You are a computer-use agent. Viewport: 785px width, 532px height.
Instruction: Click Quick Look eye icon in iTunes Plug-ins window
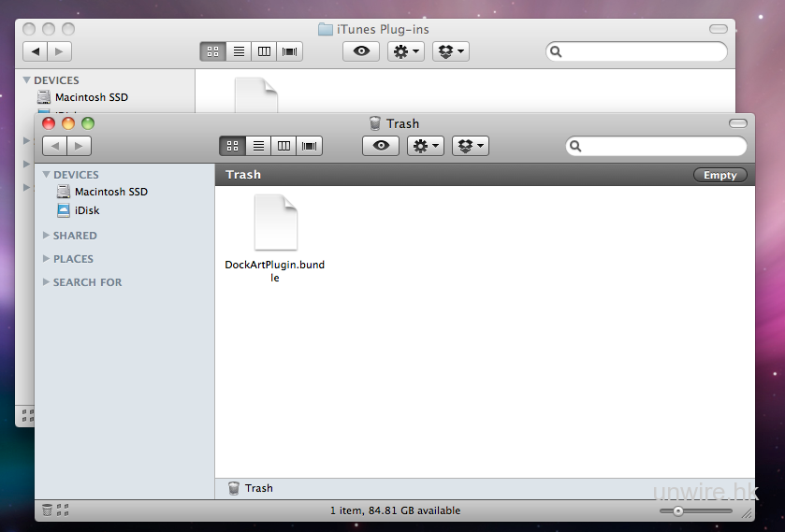pos(361,51)
